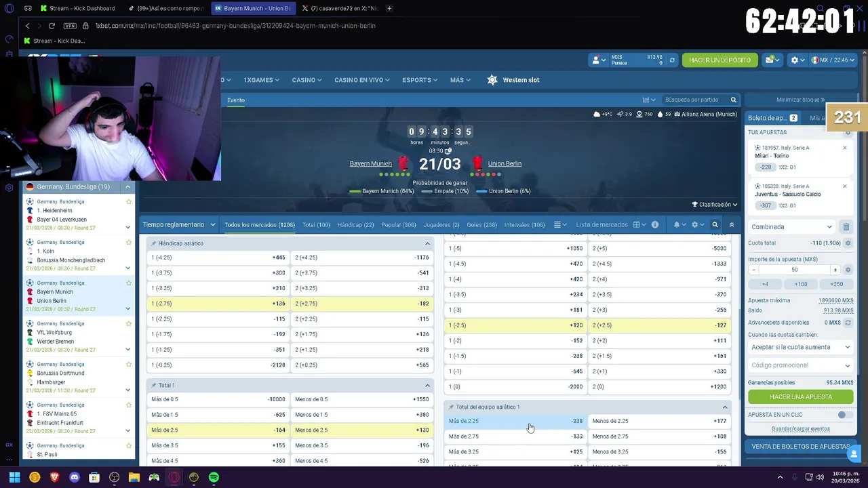Screen dimensions: 868x488
Task: Favorite the VfL Wolfsburg vs Werder Bremen match
Action: [x=128, y=323]
